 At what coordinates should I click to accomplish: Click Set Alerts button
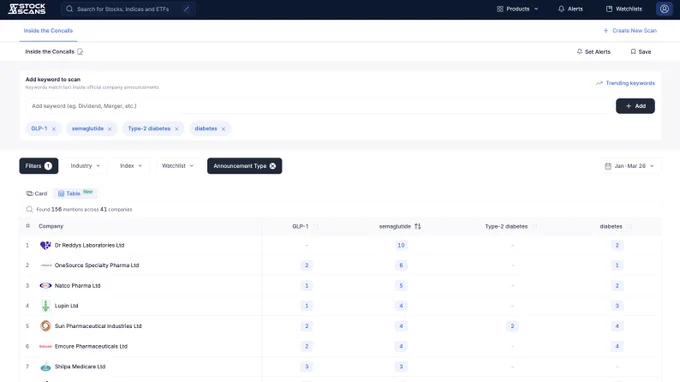pyautogui.click(x=593, y=52)
